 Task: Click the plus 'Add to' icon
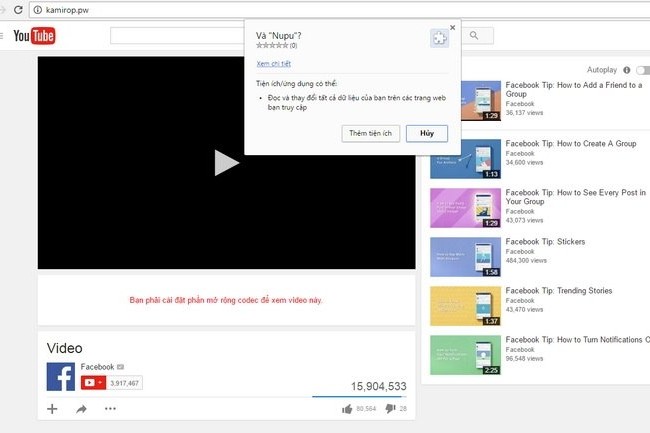tap(52, 409)
